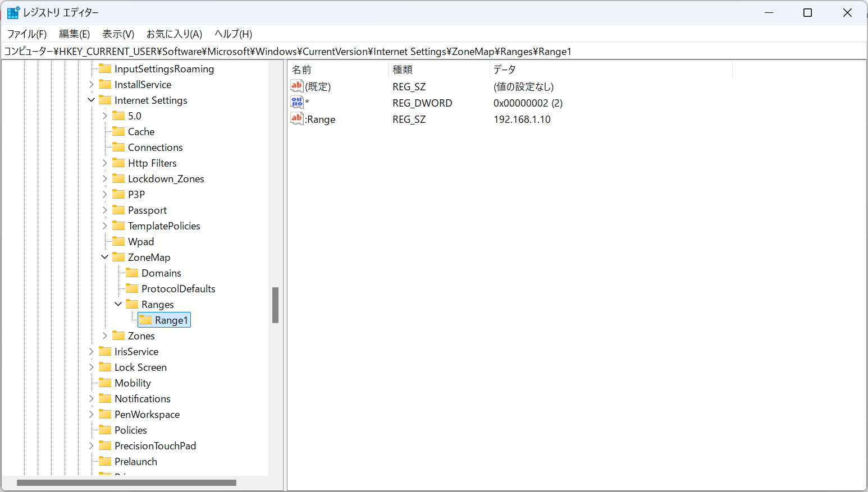
Task: Click the registry path address bar
Action: (433, 52)
